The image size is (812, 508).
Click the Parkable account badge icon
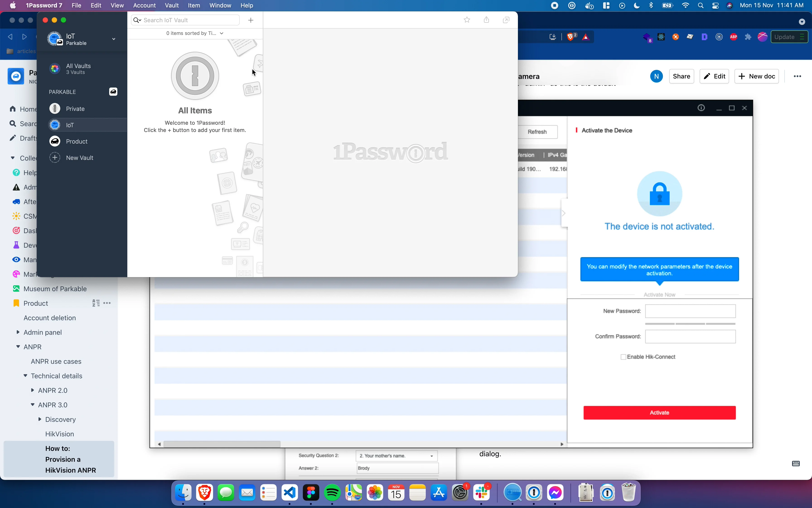113,92
